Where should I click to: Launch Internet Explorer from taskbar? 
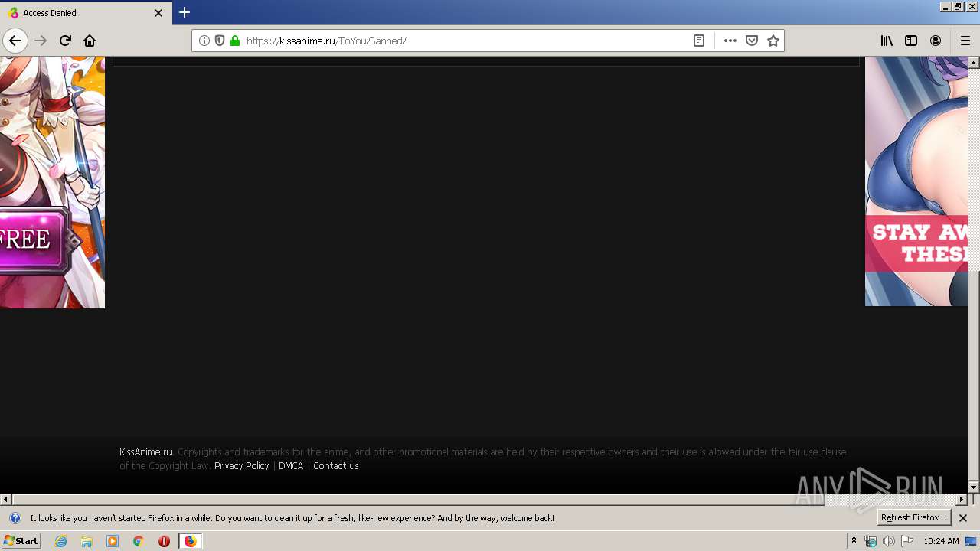pos(61,541)
